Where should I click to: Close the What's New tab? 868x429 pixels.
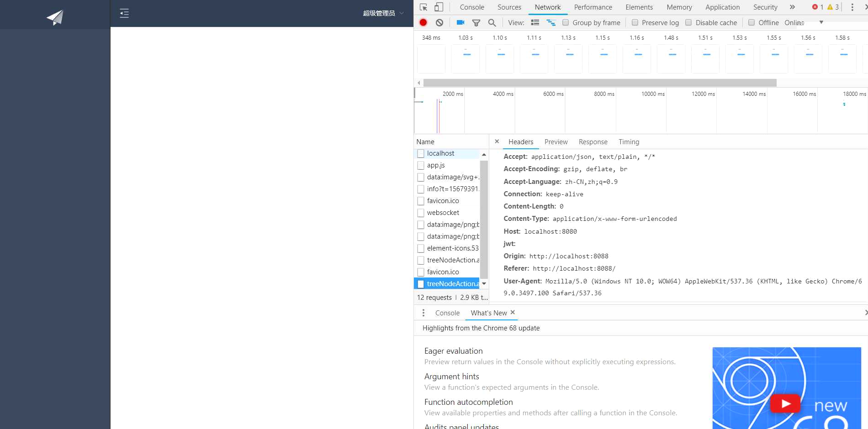pyautogui.click(x=513, y=312)
